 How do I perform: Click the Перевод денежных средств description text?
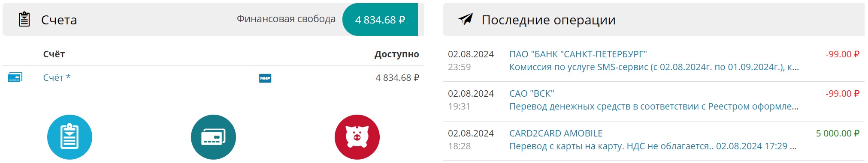coord(654,107)
